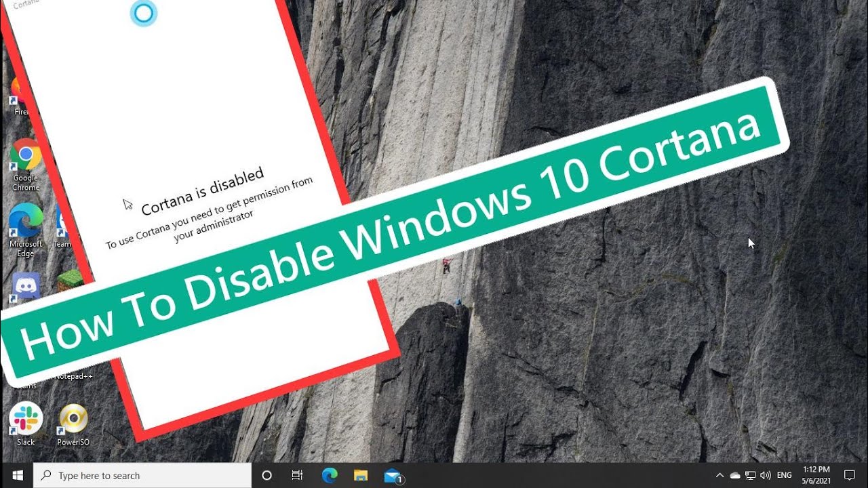Open network status tray icon
868x488 pixels.
click(751, 476)
